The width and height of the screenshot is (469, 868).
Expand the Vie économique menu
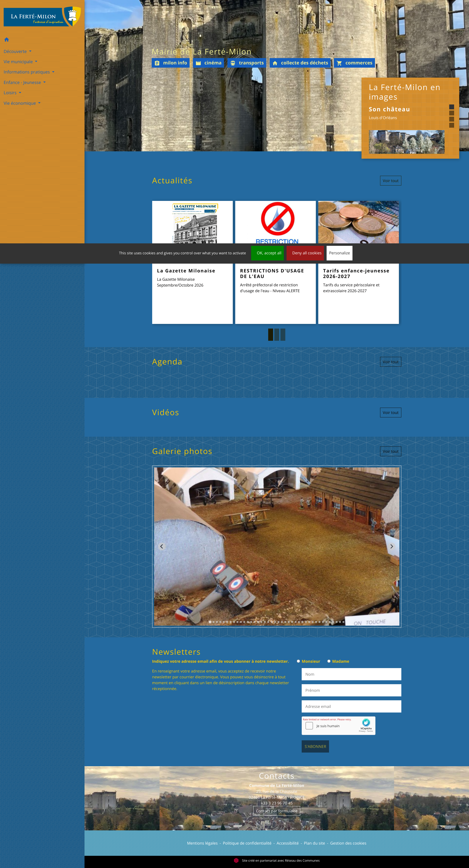22,103
